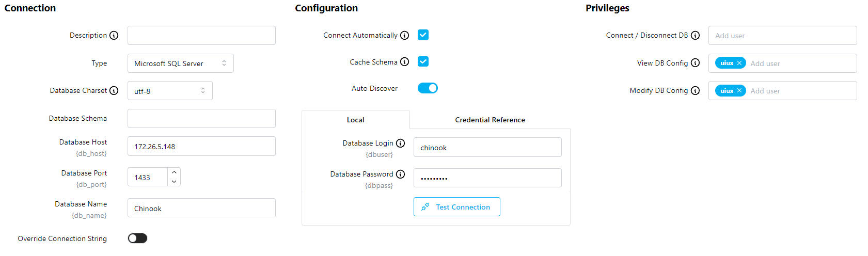Screen dimensions: 868x256
Task: Uncheck the Connect Automatically checkbox
Action: 423,35
